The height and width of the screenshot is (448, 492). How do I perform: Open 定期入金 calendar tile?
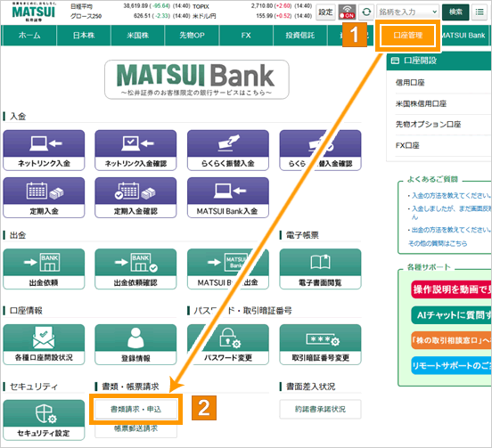pyautogui.click(x=44, y=198)
